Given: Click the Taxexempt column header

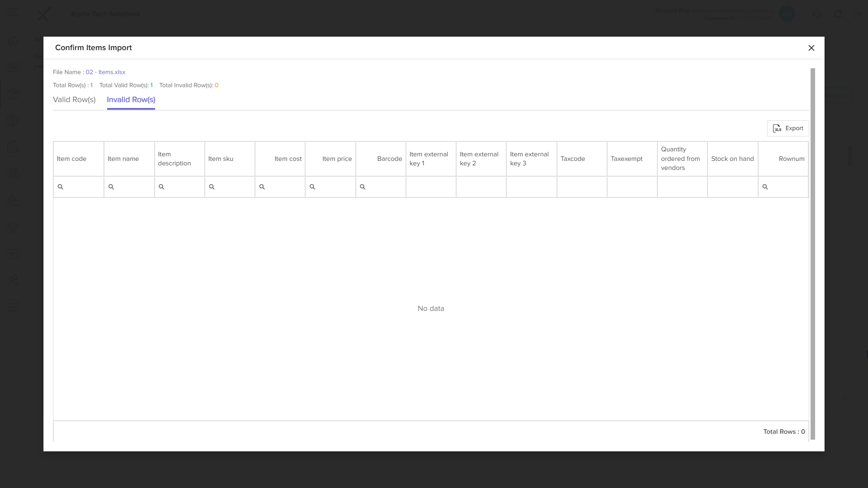Looking at the screenshot, I should pyautogui.click(x=626, y=159).
